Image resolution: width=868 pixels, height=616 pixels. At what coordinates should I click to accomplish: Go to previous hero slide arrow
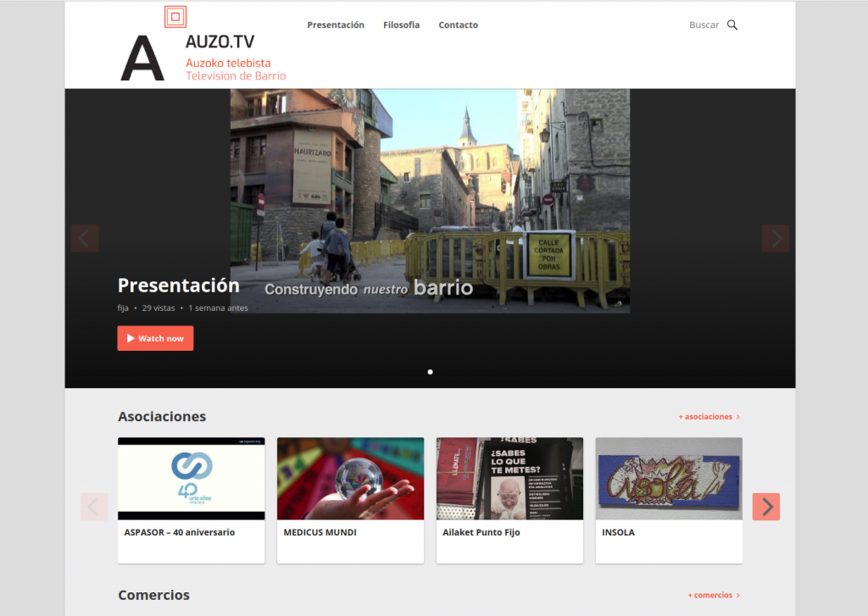pos(85,239)
